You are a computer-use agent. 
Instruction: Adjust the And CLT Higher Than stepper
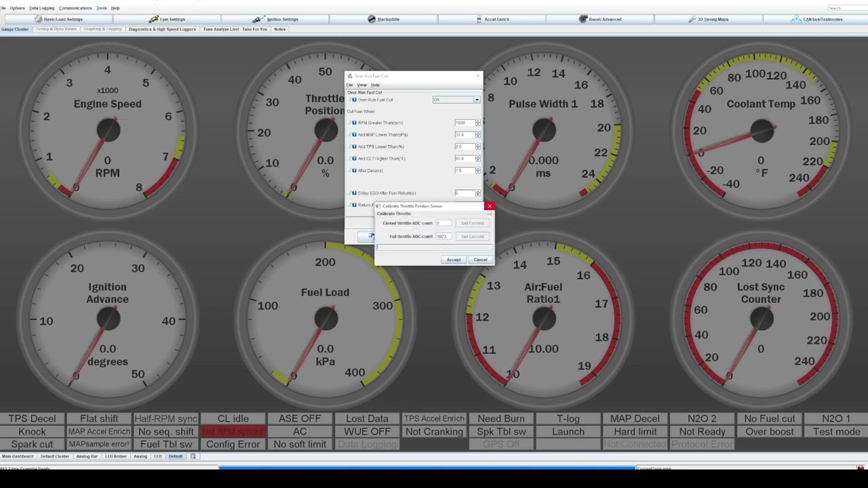pyautogui.click(x=478, y=158)
